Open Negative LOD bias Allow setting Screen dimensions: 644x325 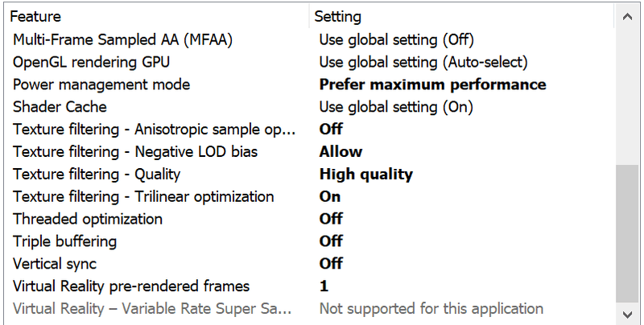pos(341,151)
